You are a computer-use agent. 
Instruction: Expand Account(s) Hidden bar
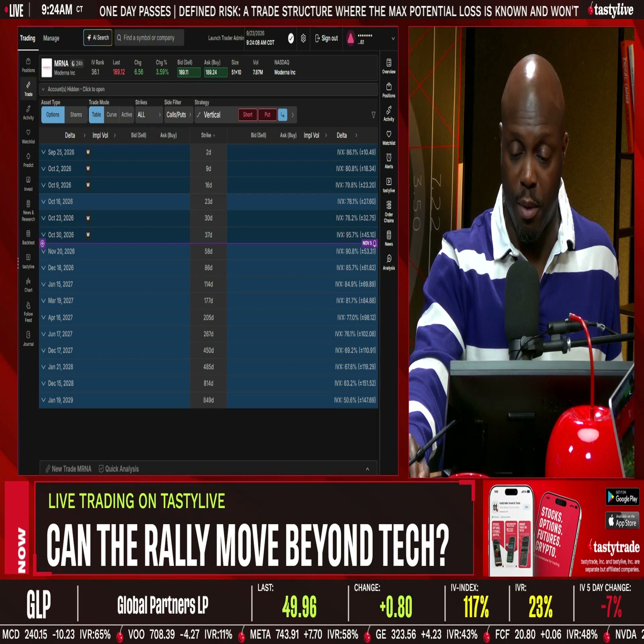(208, 89)
